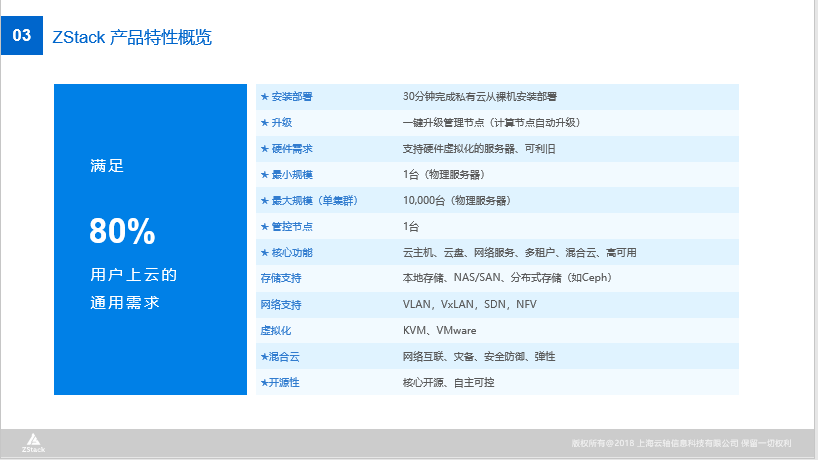The width and height of the screenshot is (818, 460).
Task: Click the ZStack logo in the footer
Action: [33, 443]
